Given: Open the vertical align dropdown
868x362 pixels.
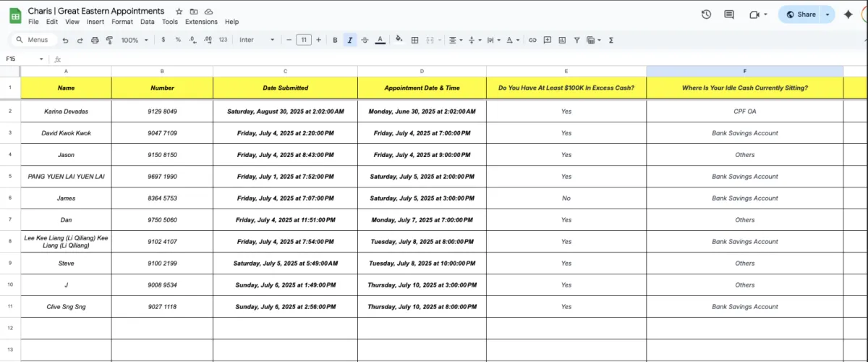Looking at the screenshot, I should point(475,40).
